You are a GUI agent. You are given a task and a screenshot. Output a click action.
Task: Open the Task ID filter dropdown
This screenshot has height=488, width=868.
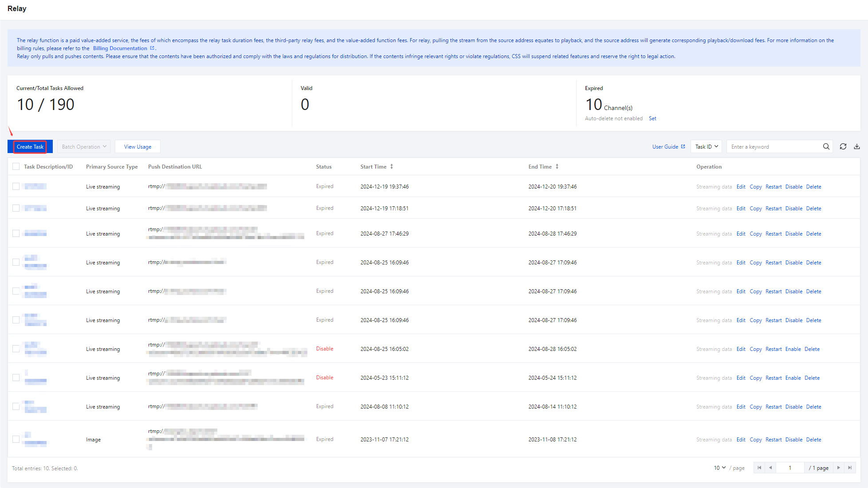pyautogui.click(x=706, y=147)
